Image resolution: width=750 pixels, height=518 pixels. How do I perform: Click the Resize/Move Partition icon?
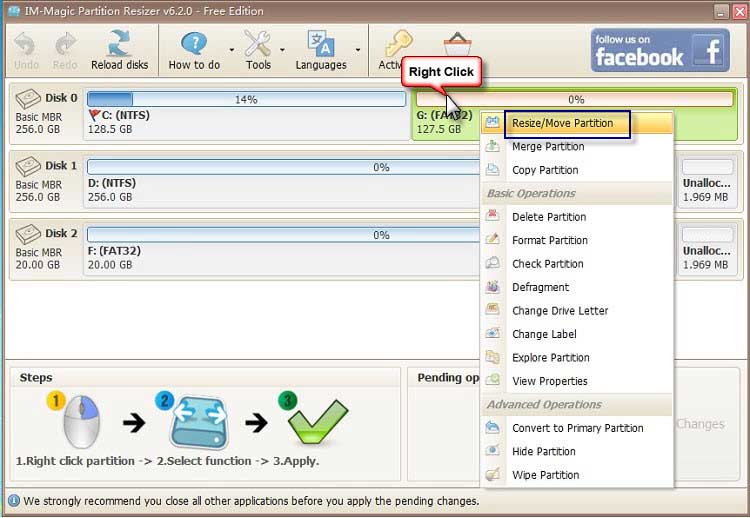(x=492, y=122)
